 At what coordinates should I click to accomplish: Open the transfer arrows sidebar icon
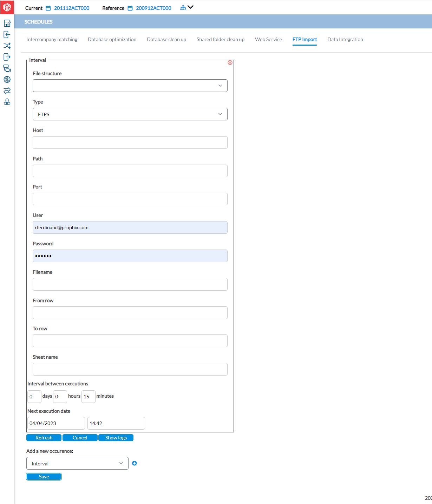click(7, 91)
